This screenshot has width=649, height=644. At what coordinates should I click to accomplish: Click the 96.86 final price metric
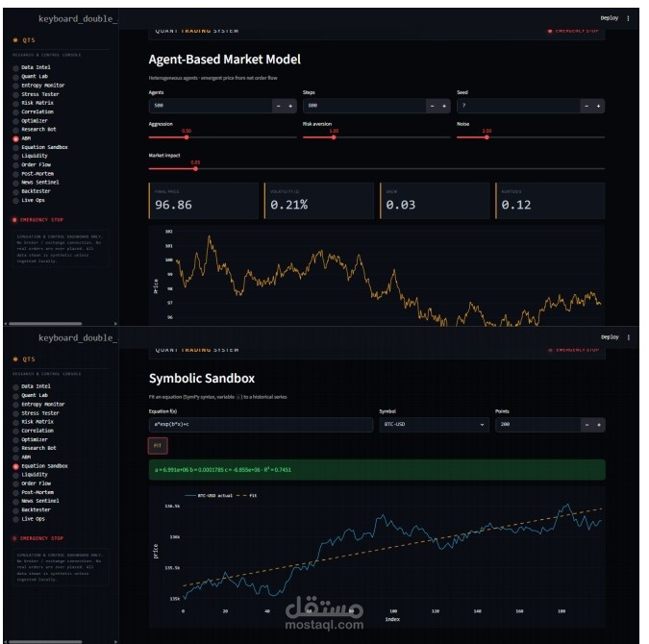click(x=173, y=205)
